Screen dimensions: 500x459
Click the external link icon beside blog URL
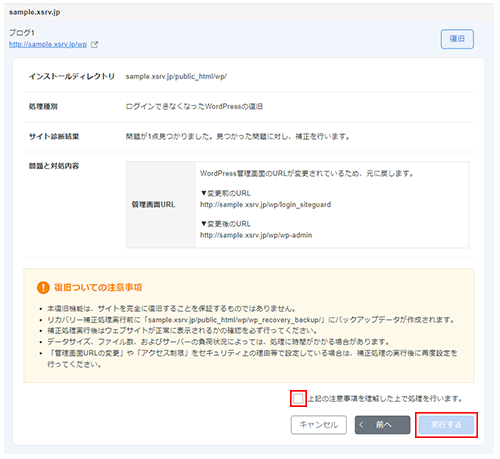[94, 44]
